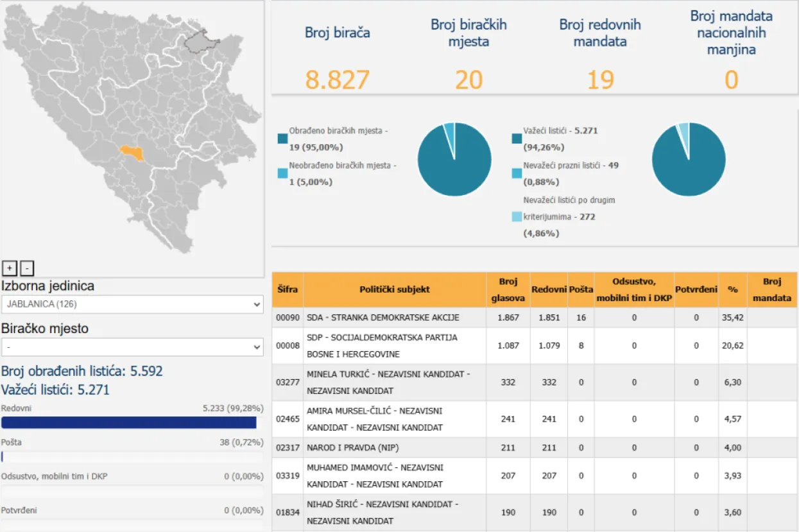Sort table by Šifra column header
799x532 pixels.
click(288, 289)
